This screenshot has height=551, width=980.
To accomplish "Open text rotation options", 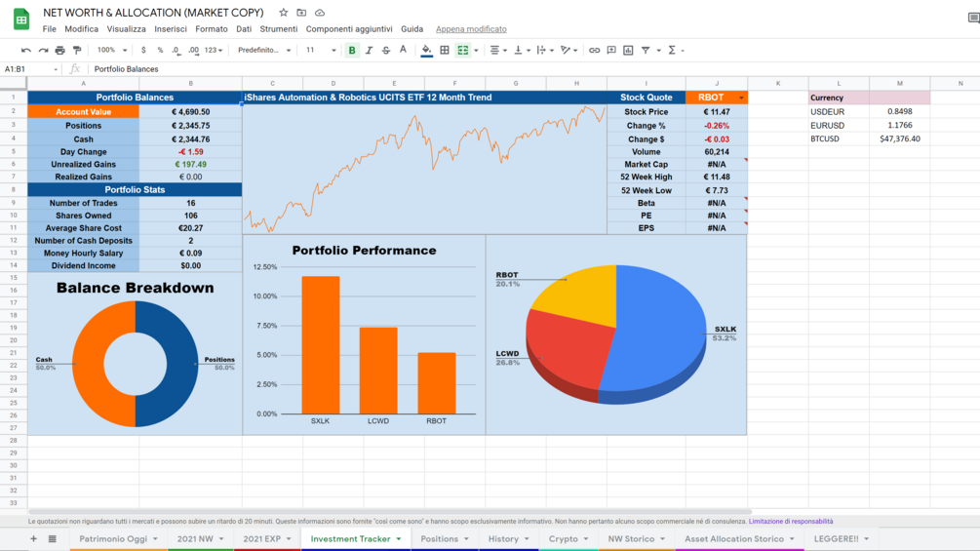I will click(x=568, y=50).
